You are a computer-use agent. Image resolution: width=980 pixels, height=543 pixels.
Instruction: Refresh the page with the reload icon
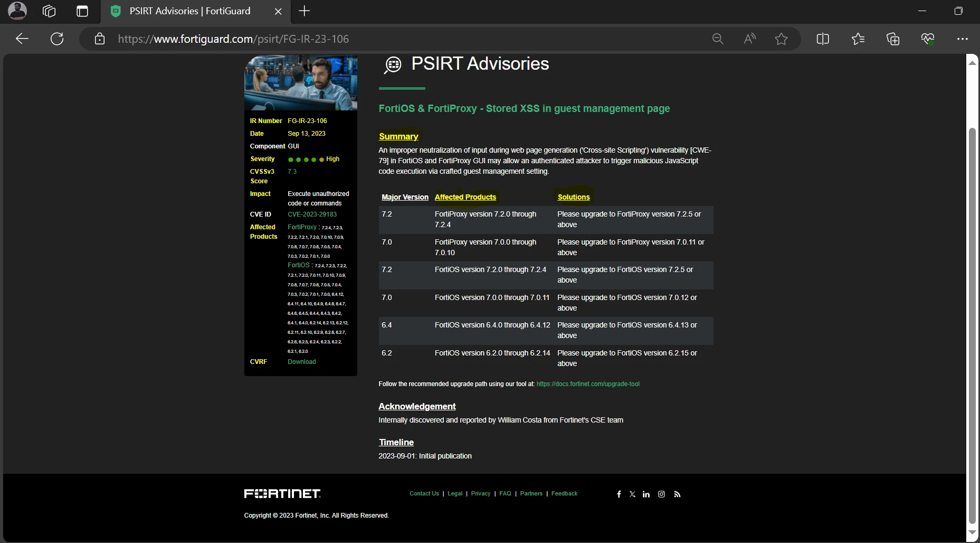click(57, 39)
